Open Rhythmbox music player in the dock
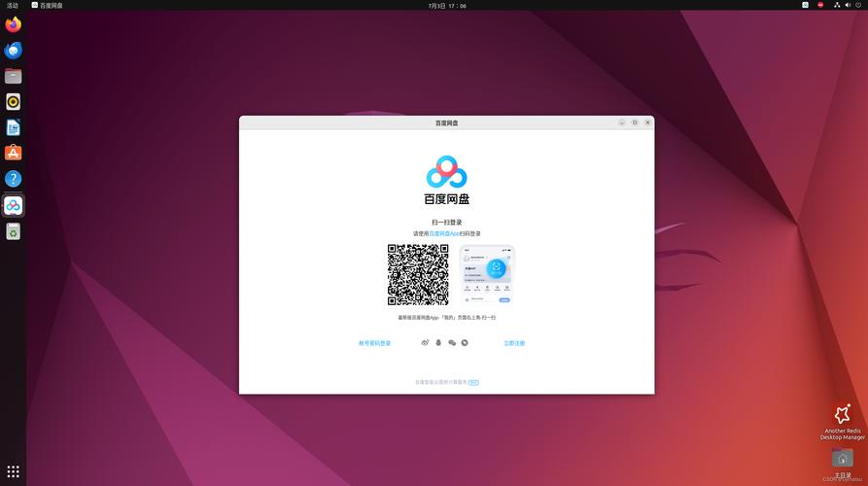Image resolution: width=868 pixels, height=486 pixels. click(x=14, y=102)
